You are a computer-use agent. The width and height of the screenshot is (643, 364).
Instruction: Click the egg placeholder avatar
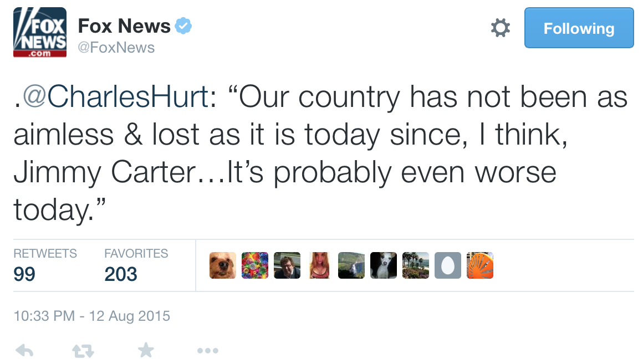[x=447, y=265]
